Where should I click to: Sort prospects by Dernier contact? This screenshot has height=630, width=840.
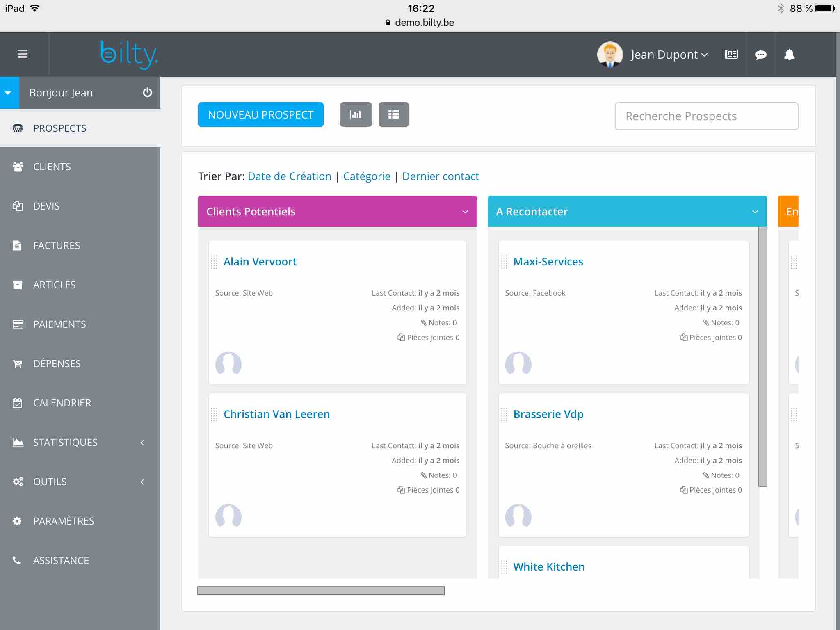coord(441,176)
